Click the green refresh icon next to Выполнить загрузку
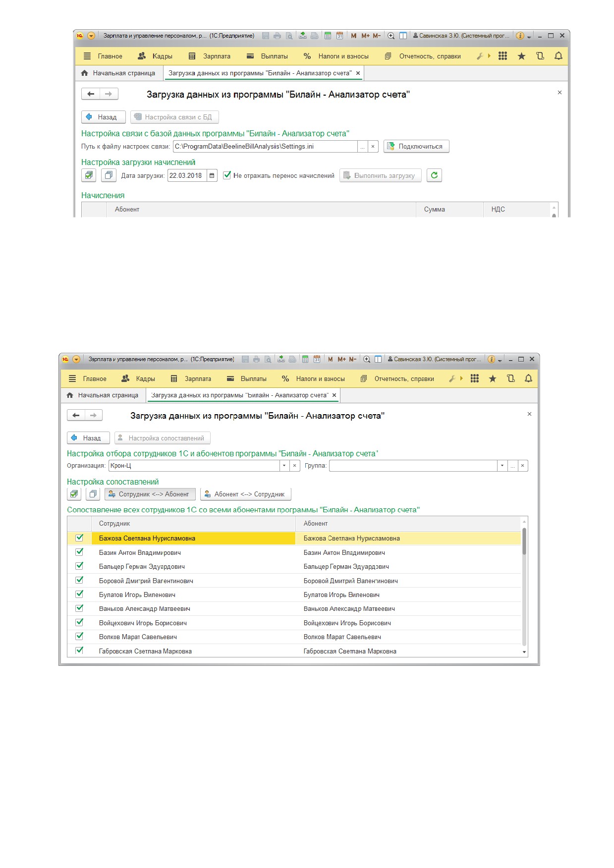The height and width of the screenshot is (868, 614). point(434,175)
